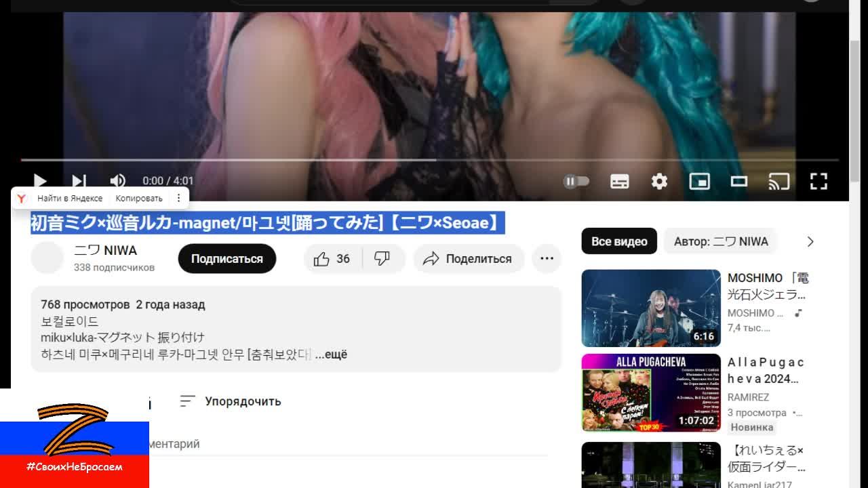The width and height of the screenshot is (868, 488).
Task: Click the 768 просмотров 2 года назад text
Action: [x=123, y=304]
